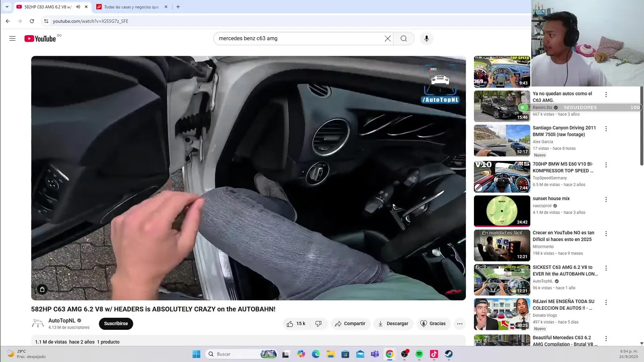Clear the search box with the X
This screenshot has width=644, height=362.
coord(387,39)
